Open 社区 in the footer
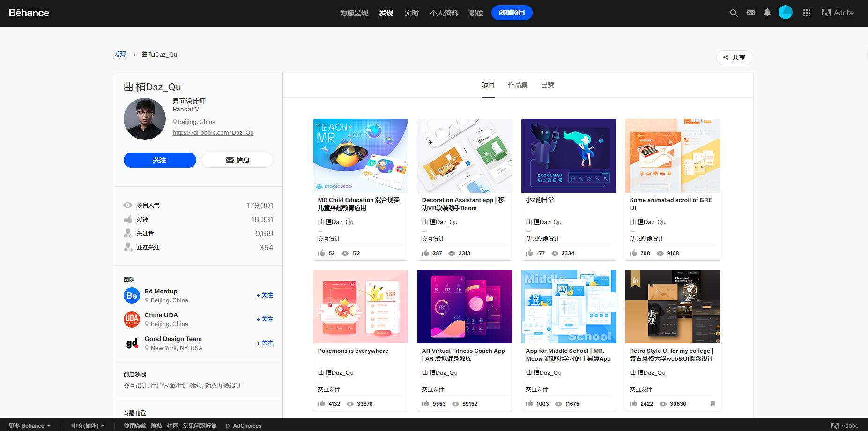868x431 pixels. pos(173,426)
